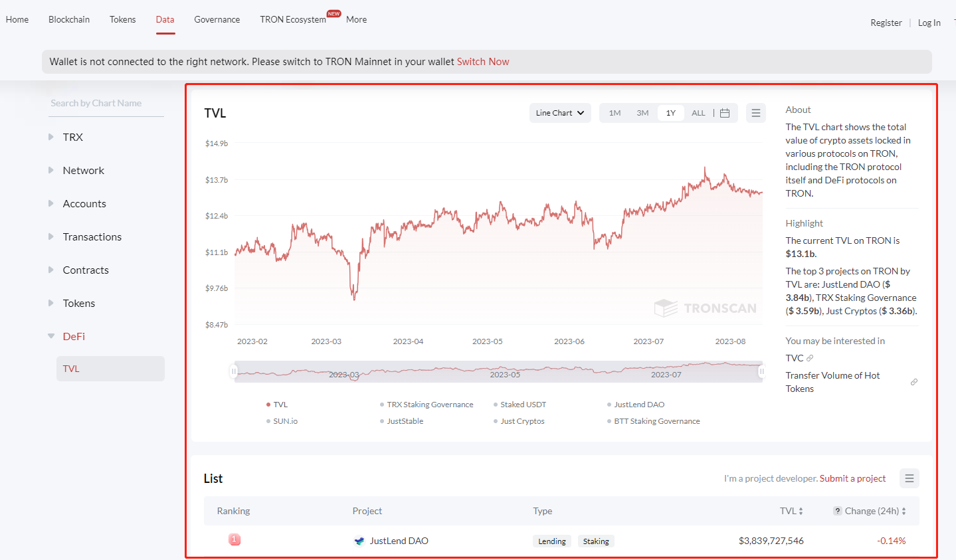Select the 1M time range
This screenshot has width=956, height=560.
tap(615, 113)
